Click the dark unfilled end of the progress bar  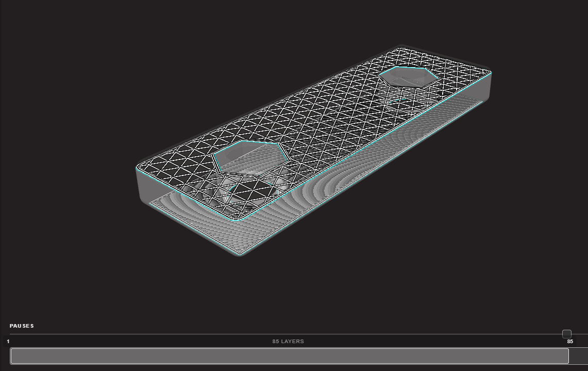click(x=578, y=356)
